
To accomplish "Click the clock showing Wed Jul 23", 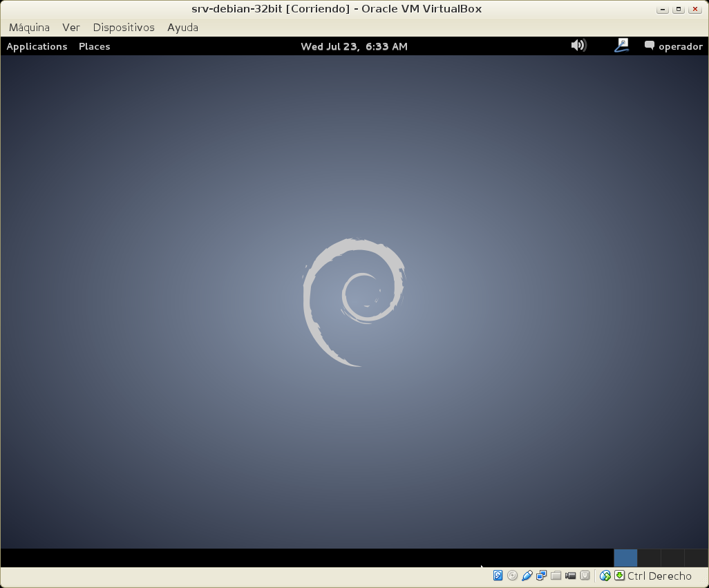I will [x=354, y=46].
